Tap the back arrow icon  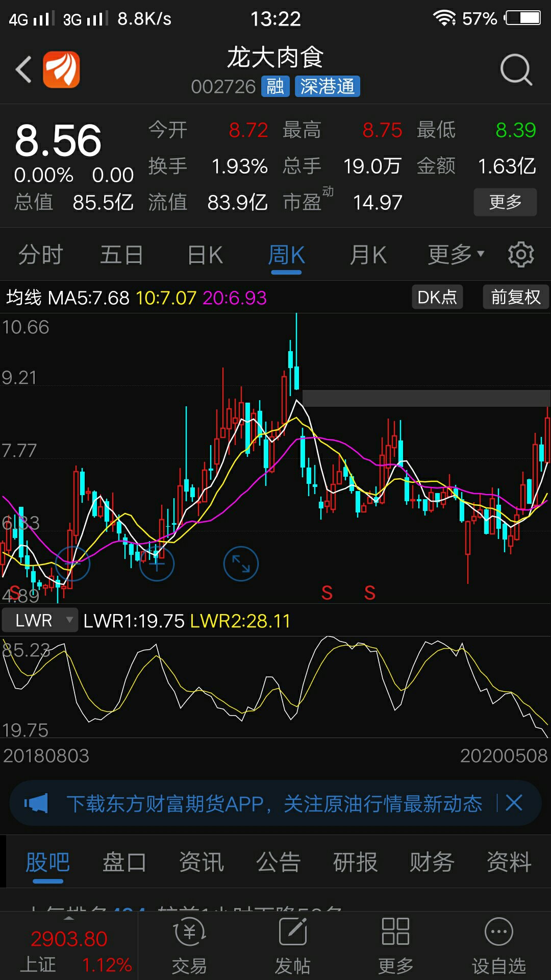24,69
